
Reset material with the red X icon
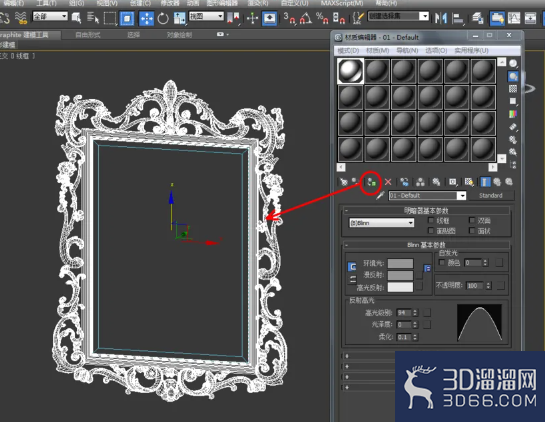click(388, 182)
